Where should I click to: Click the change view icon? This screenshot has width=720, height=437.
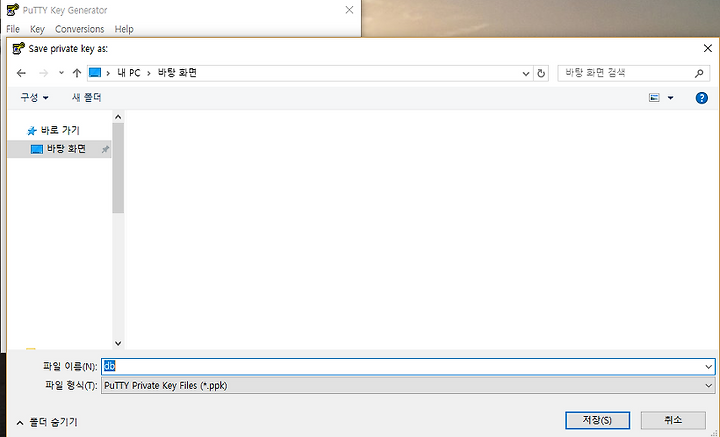click(x=654, y=97)
